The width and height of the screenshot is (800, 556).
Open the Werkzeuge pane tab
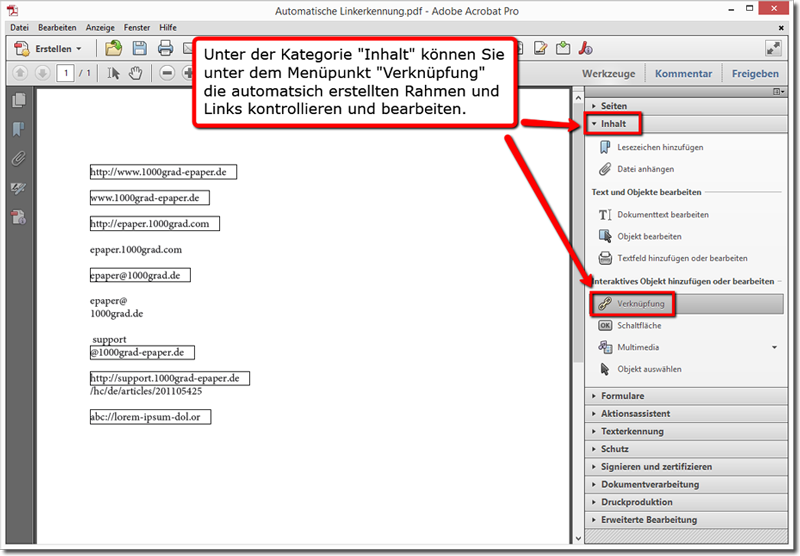(609, 74)
